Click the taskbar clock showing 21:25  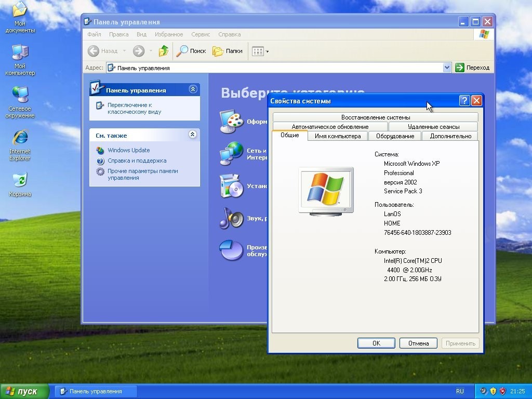[517, 391]
